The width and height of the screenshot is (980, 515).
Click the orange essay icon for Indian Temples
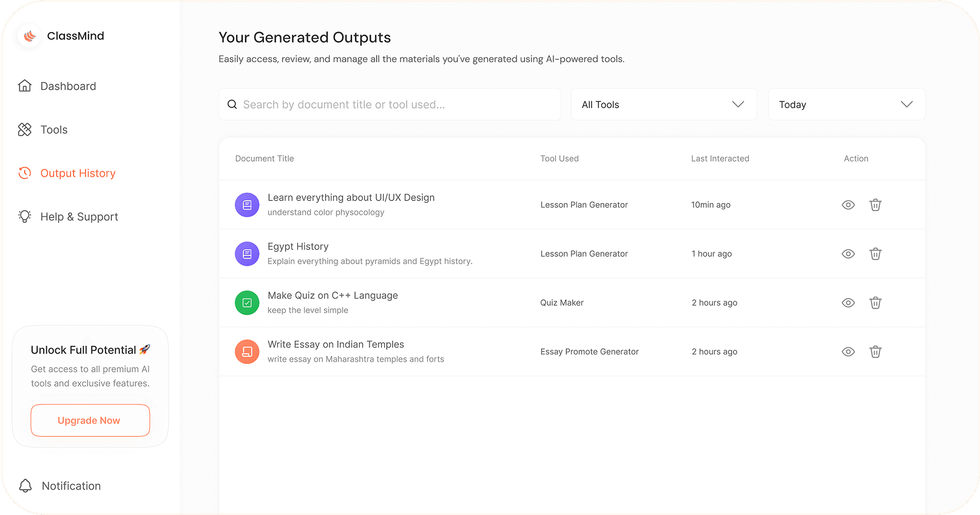pos(247,352)
